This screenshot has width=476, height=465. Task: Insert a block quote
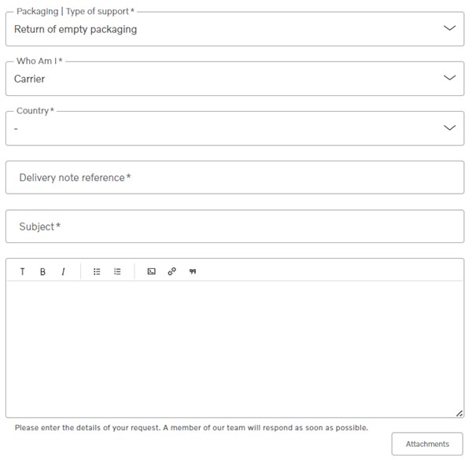pyautogui.click(x=193, y=271)
